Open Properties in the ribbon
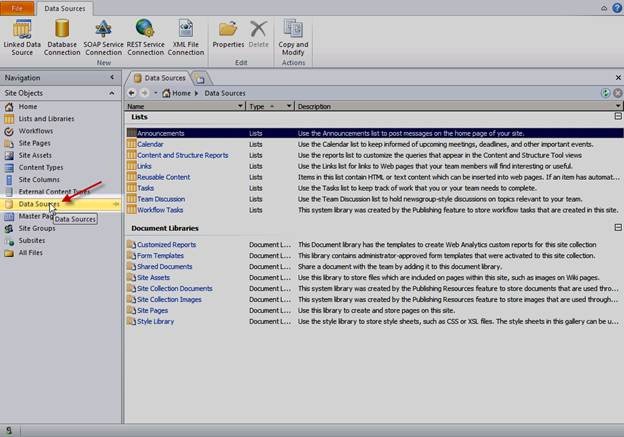This screenshot has width=624, height=437. [228, 34]
